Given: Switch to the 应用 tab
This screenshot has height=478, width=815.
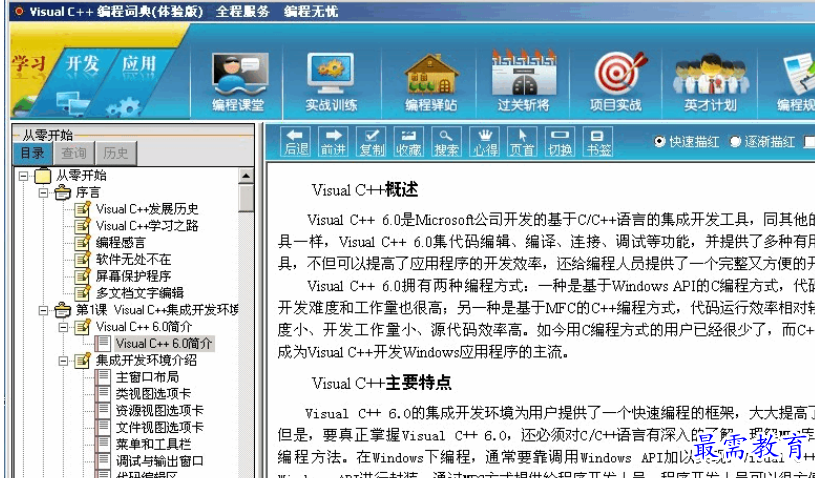Looking at the screenshot, I should (x=138, y=64).
